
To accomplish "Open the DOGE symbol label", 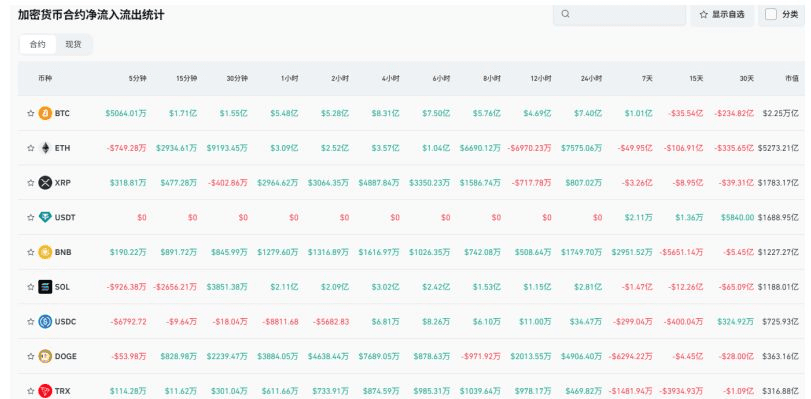I will (x=66, y=356).
